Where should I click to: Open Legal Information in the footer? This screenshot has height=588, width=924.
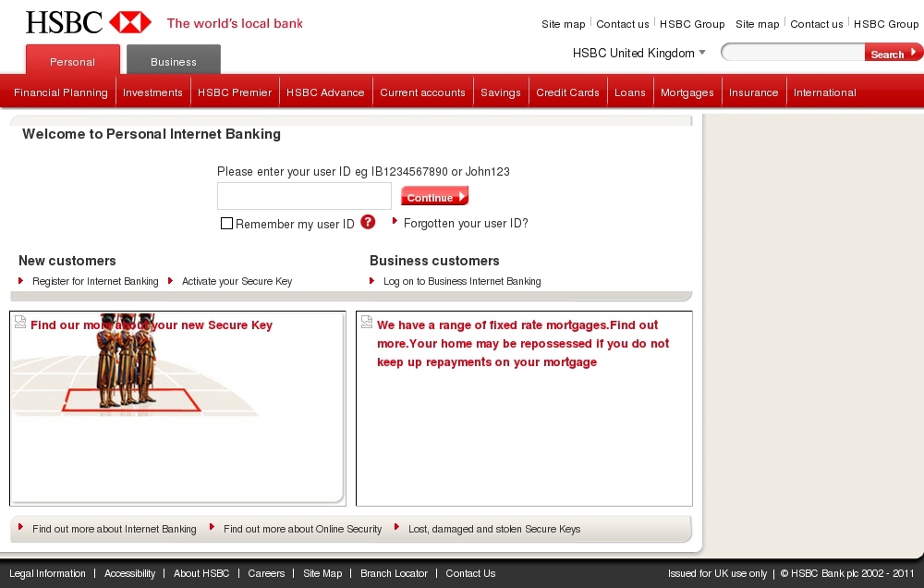click(x=47, y=573)
